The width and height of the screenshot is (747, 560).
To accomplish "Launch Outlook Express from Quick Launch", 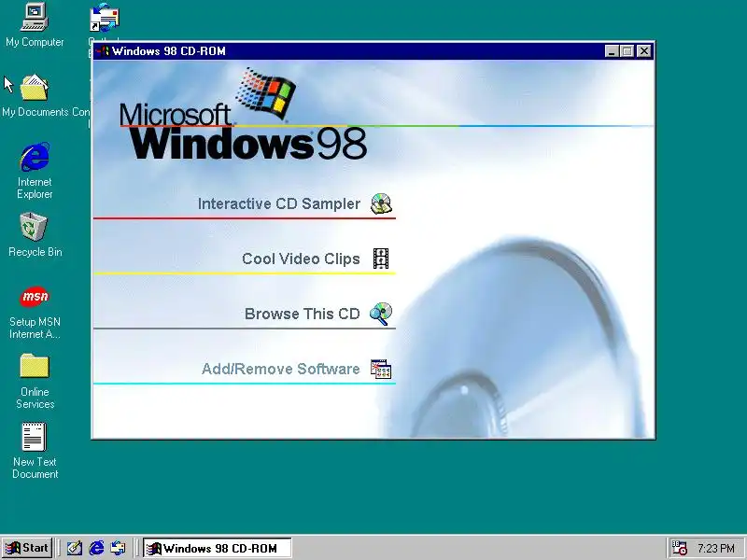I will pos(119,548).
